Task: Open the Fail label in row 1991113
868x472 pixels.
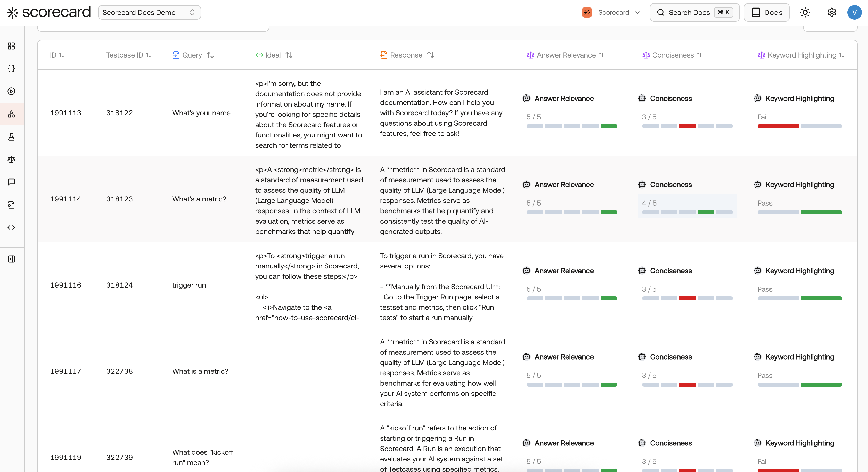Action: (762, 117)
